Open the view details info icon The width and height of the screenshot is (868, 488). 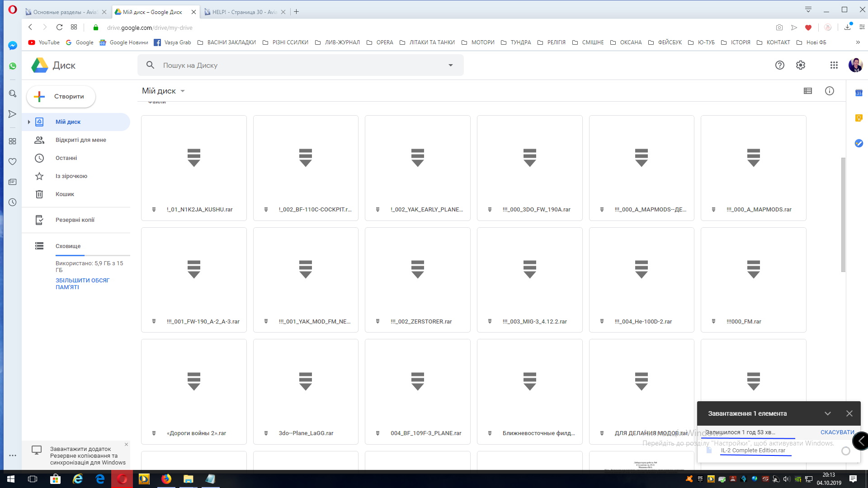[829, 91]
